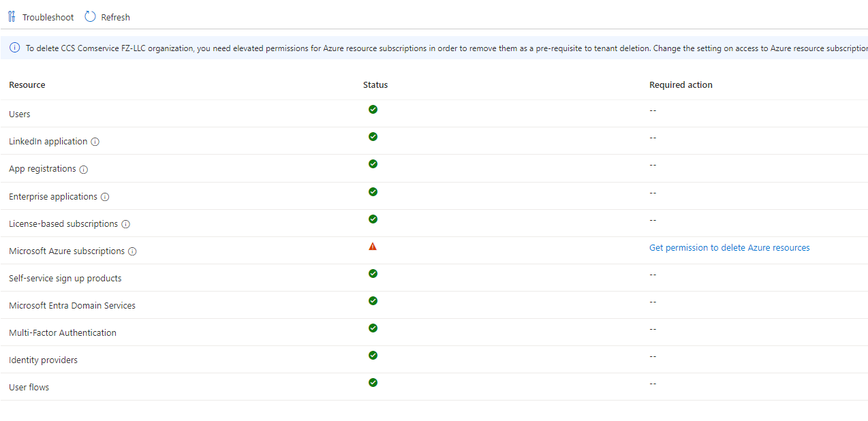This screenshot has height=421, width=868.
Task: Click the Troubleshoot wrench icon
Action: tap(12, 16)
